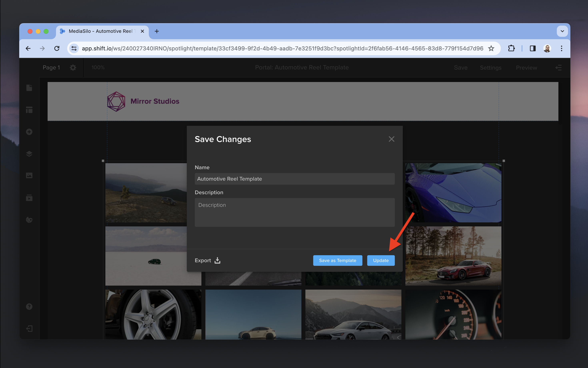Bookmark this page with star icon
The width and height of the screenshot is (588, 368).
[491, 48]
